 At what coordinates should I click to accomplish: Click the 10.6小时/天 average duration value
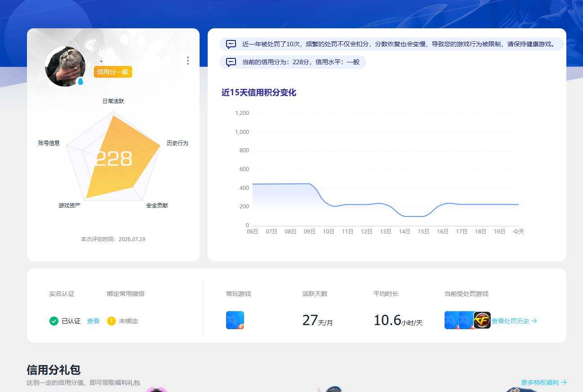(x=398, y=321)
